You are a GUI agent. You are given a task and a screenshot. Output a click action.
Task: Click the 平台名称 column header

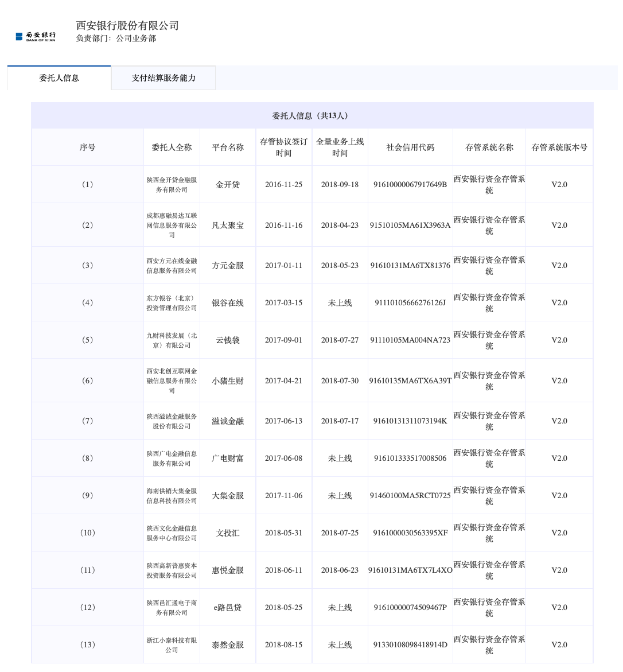(228, 147)
